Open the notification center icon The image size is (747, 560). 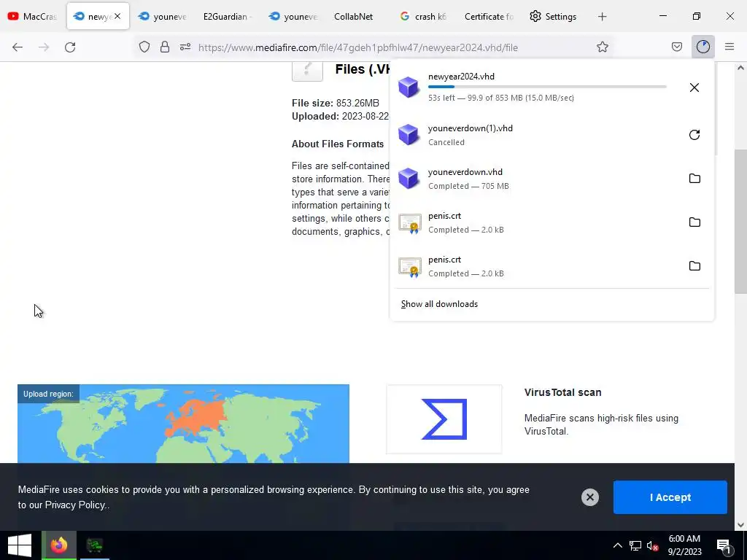tap(724, 546)
